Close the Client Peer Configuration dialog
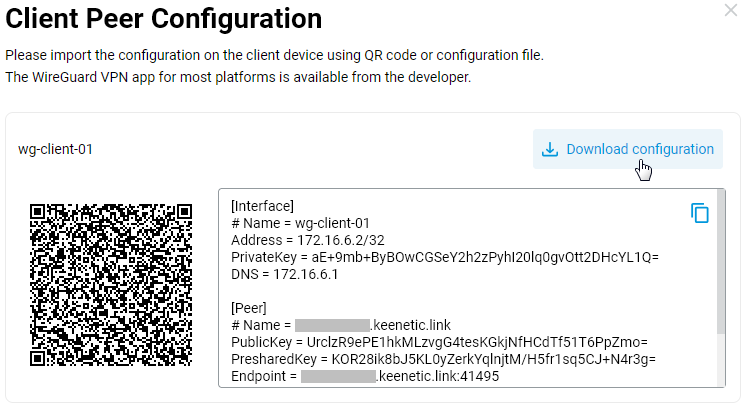The height and width of the screenshot is (407, 746). pos(730,10)
